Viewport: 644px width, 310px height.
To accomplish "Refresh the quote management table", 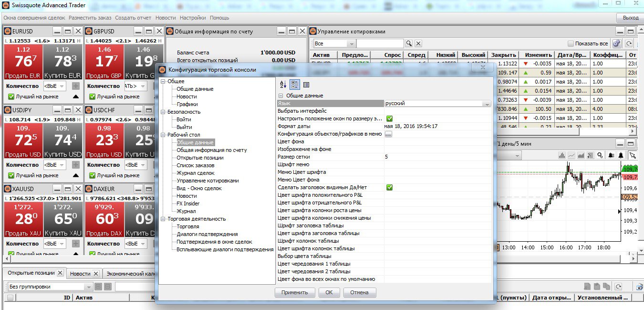I will (629, 43).
